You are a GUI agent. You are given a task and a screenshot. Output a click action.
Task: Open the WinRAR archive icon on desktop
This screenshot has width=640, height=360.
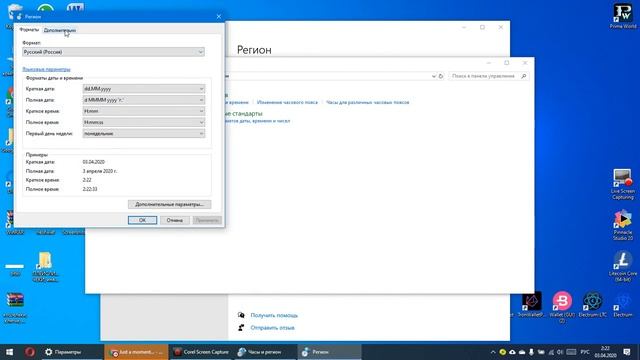point(15,307)
